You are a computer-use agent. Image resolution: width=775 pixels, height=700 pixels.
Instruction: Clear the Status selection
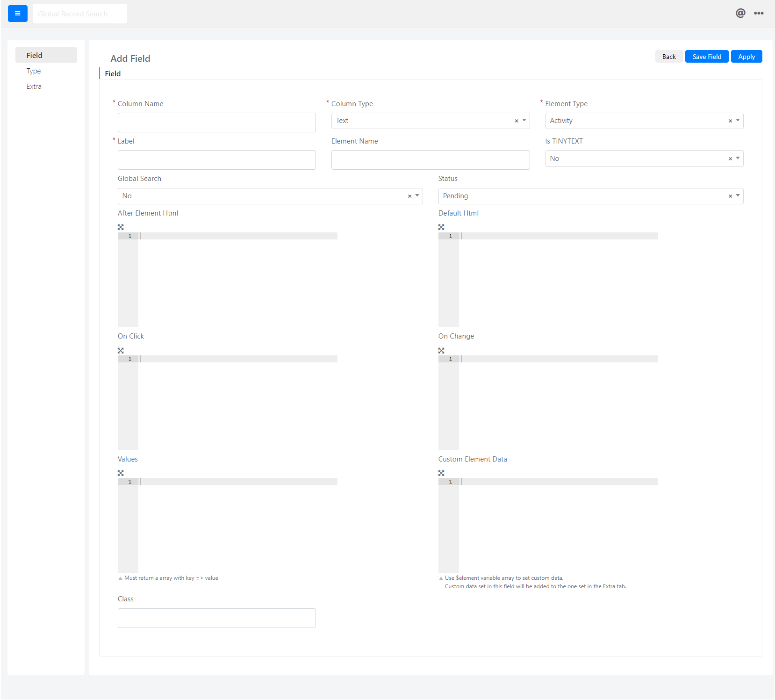pyautogui.click(x=730, y=196)
